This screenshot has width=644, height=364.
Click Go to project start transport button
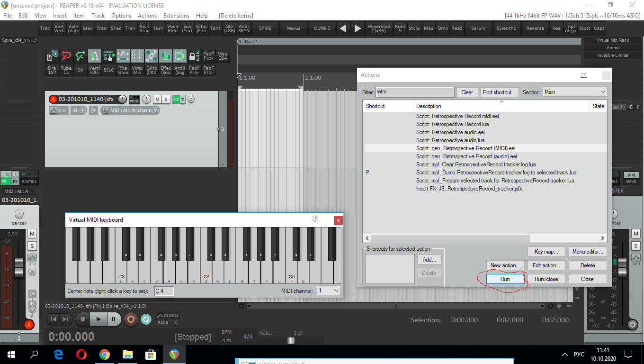(54, 319)
